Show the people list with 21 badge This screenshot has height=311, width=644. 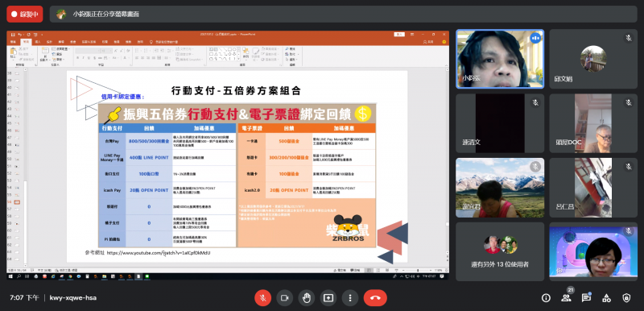567,298
